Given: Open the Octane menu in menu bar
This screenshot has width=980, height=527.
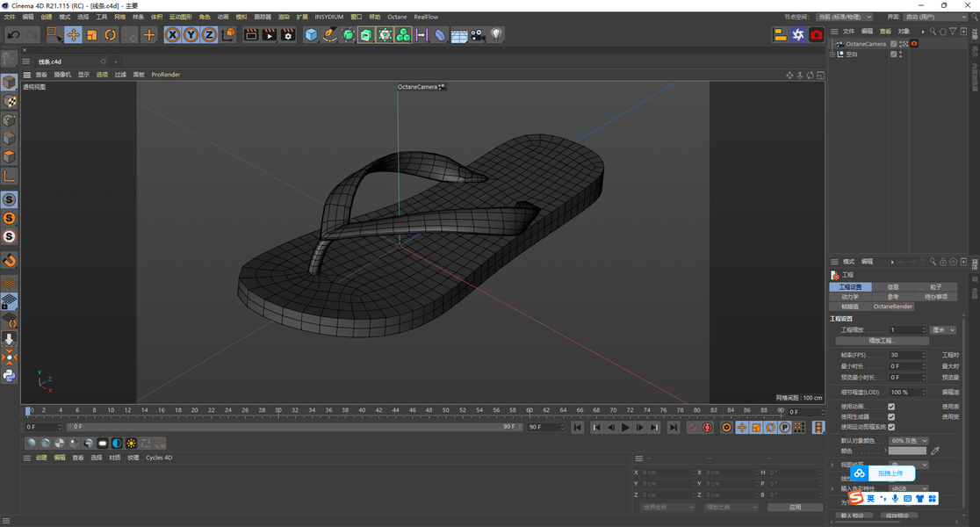Looking at the screenshot, I should pyautogui.click(x=397, y=17).
